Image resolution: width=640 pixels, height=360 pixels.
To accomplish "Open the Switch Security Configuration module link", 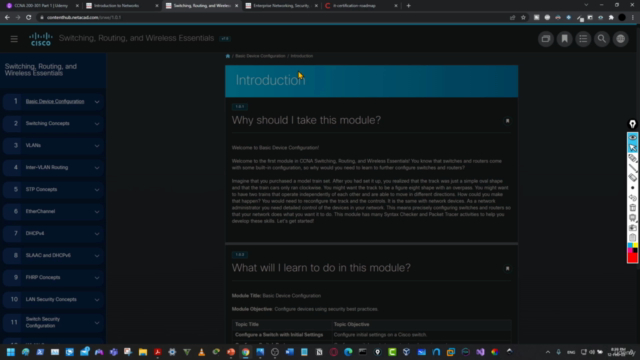I will [x=43, y=322].
